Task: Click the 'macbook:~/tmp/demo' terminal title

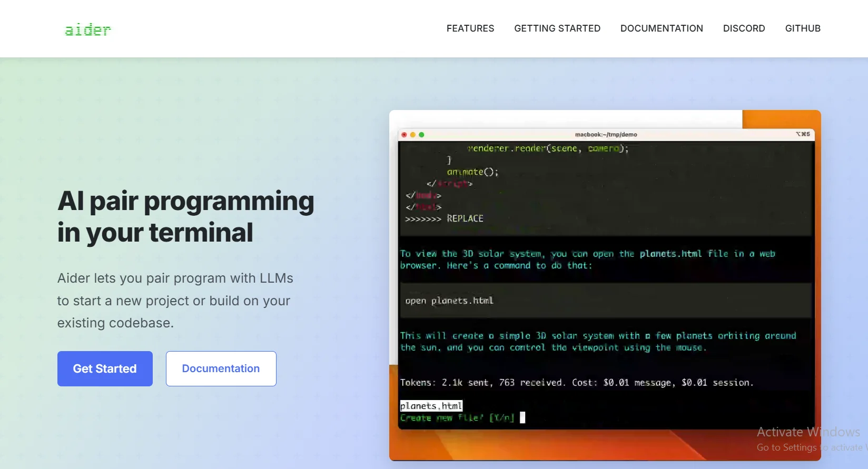Action: (x=606, y=135)
